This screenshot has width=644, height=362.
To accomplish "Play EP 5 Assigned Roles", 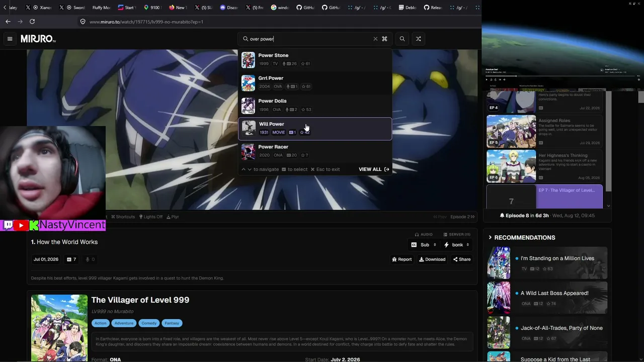I will [544, 131].
